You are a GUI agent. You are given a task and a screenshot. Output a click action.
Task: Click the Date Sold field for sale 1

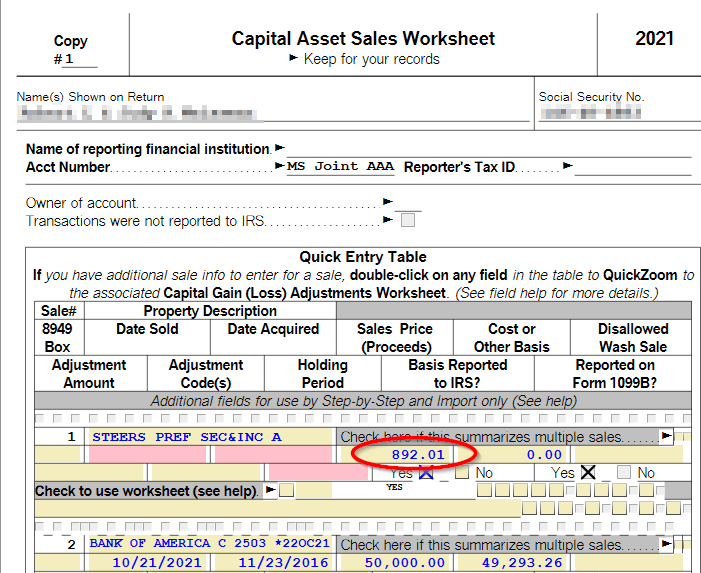[x=148, y=455]
